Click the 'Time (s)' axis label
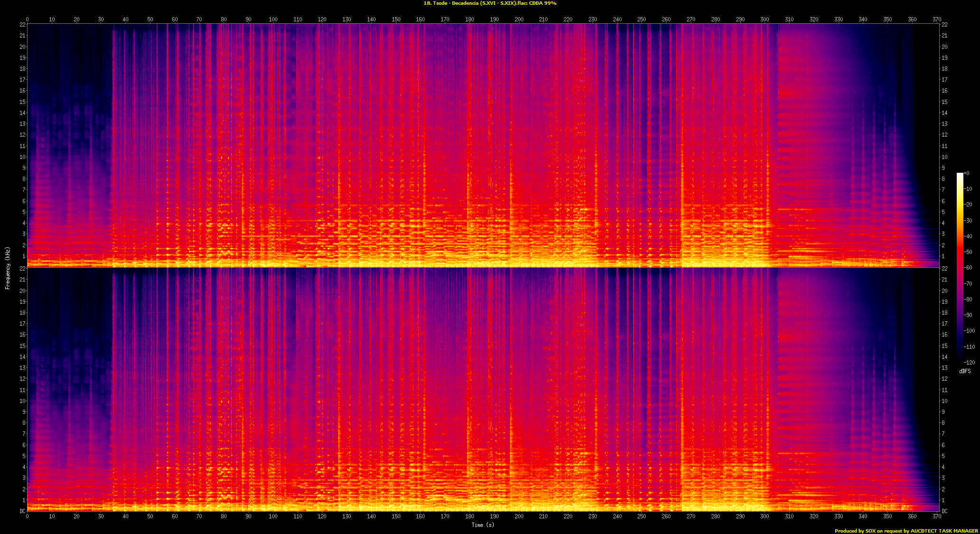 coord(482,525)
